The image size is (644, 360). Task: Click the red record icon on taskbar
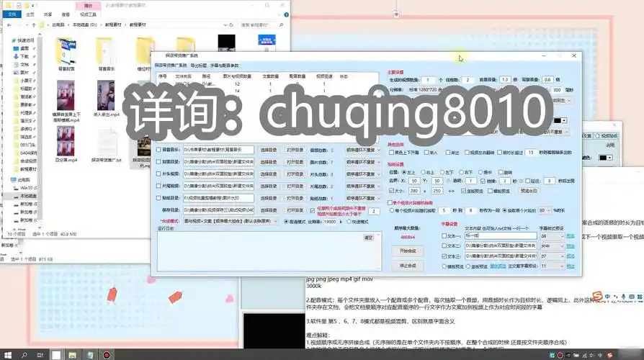pyautogui.click(x=107, y=355)
